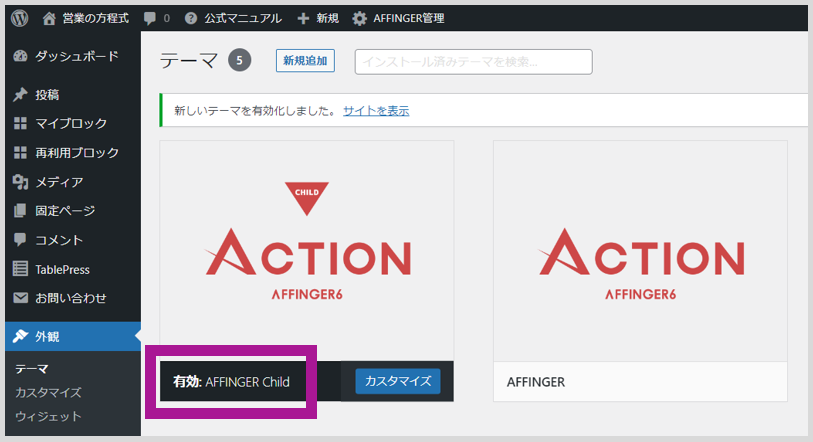Click the ダッシュボード gauge icon

20,56
